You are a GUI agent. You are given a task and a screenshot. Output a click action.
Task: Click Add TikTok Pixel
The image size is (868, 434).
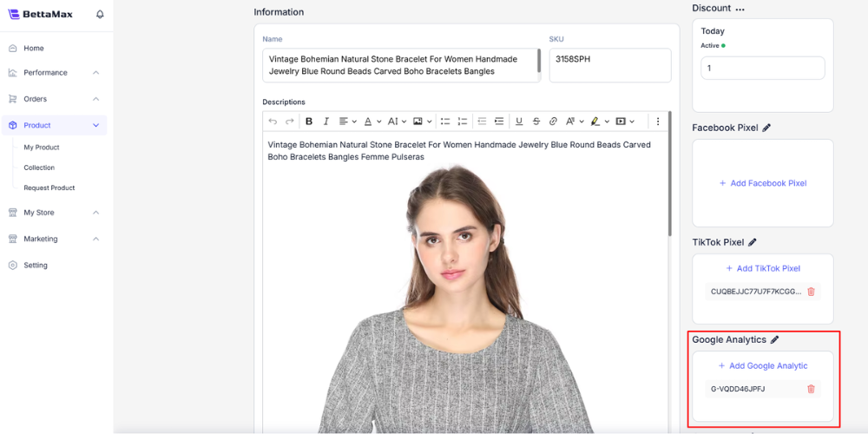click(x=763, y=268)
